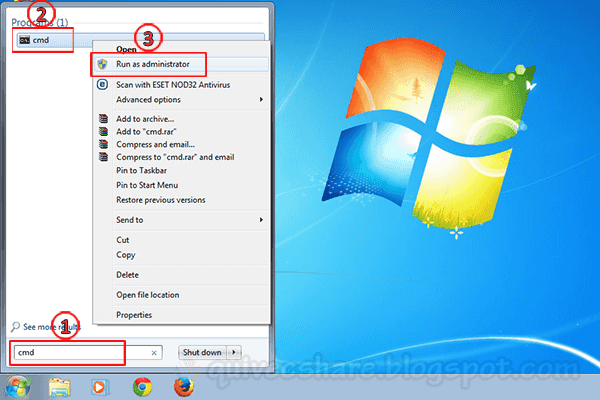
Task: Click WinRAR icon beside Compress to "cmd.rar" and email
Action: pos(103,157)
